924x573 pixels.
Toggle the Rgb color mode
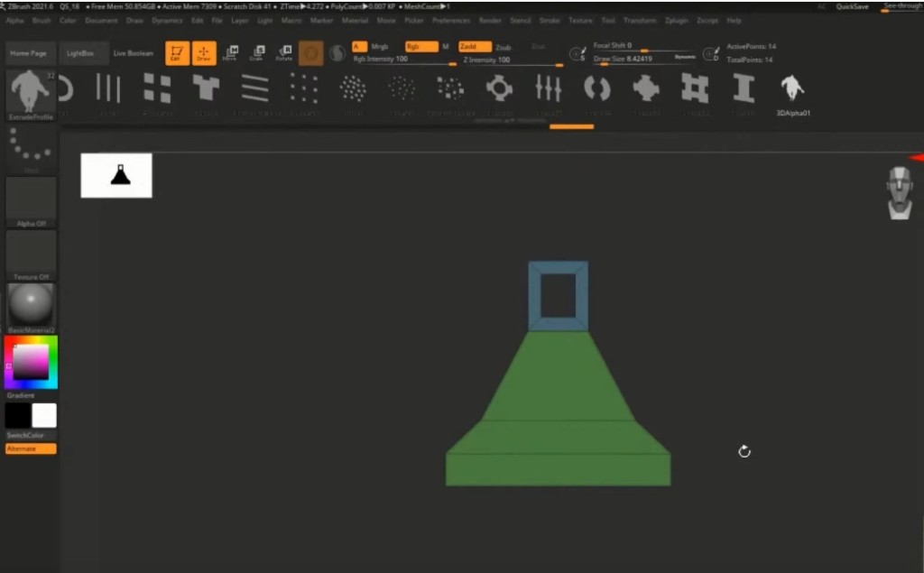pos(420,46)
